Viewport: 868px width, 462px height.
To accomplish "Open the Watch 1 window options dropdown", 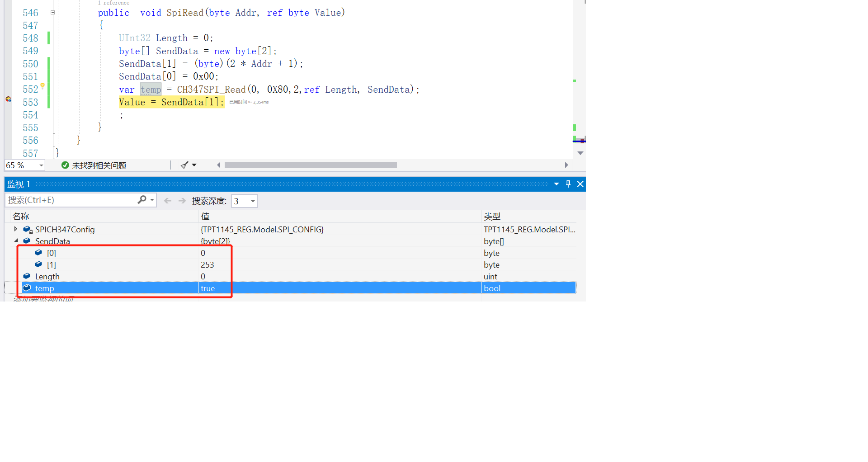I will point(557,184).
